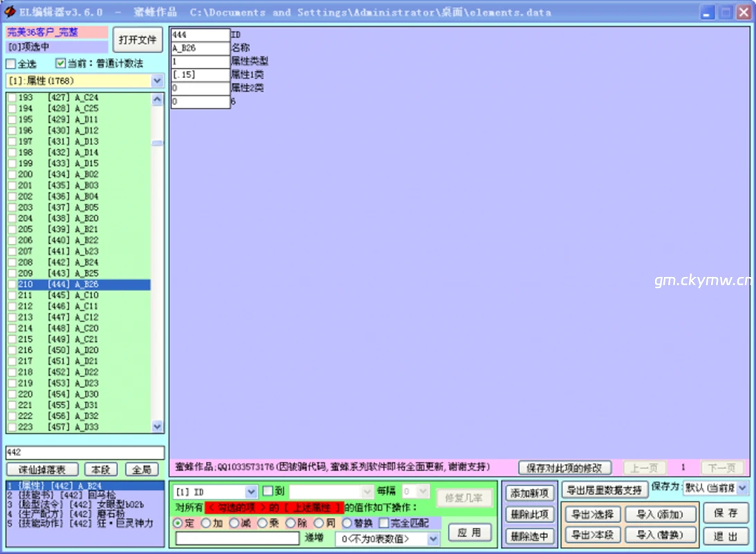Click the list scrollbar thumb
Image resolution: width=756 pixels, height=554 pixels.
[157, 143]
